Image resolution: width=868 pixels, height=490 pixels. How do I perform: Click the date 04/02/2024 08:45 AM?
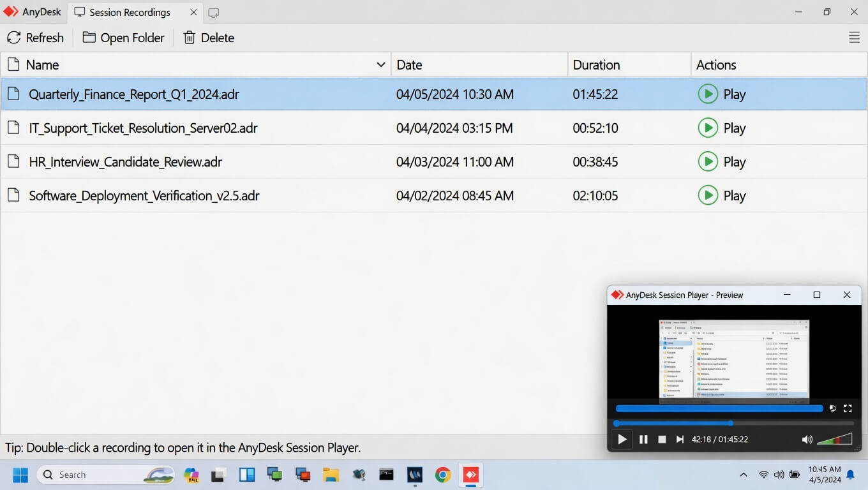(455, 196)
